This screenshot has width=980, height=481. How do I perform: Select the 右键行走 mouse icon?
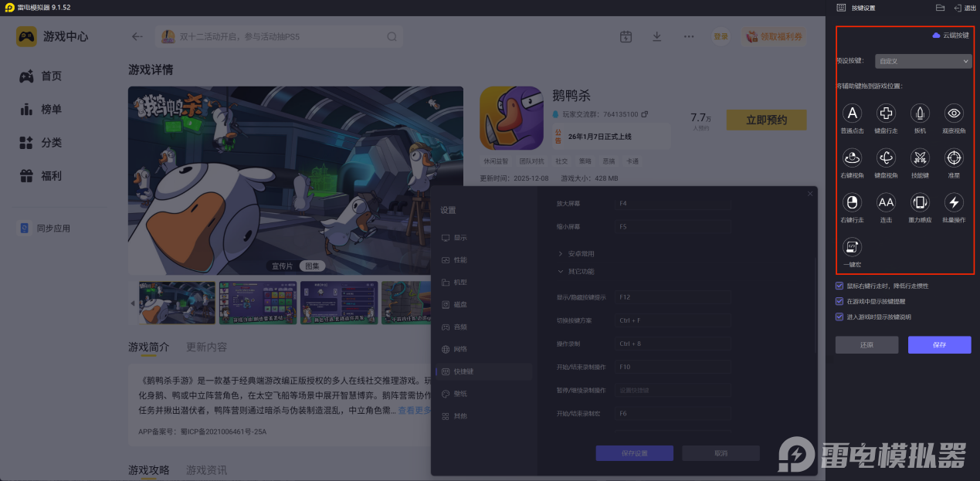point(852,203)
